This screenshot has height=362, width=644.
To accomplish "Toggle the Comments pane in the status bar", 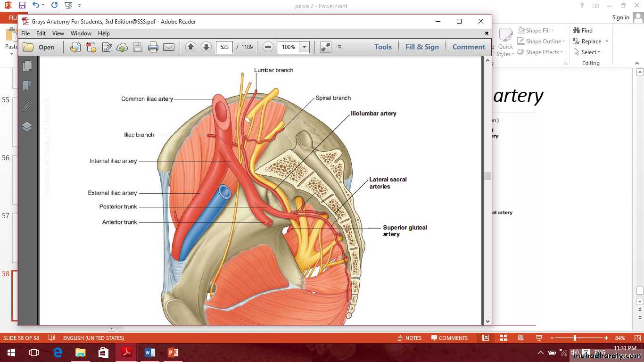I will point(449,338).
